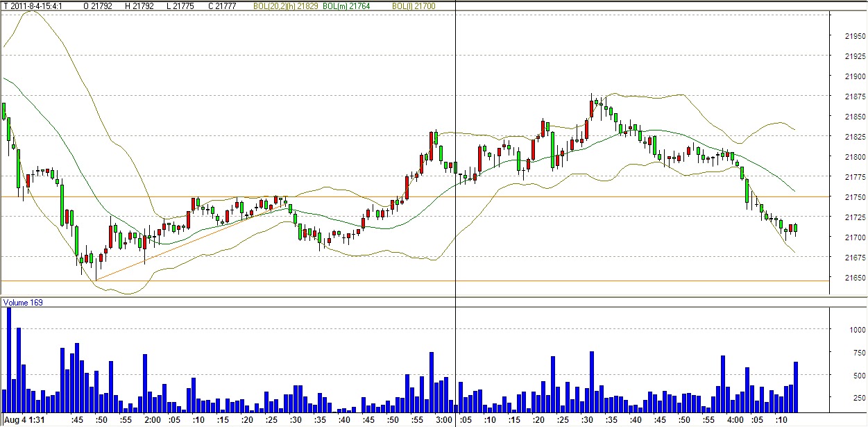Select the lowest horizontal orange support line
Screen dimensions: 868x427
pos(415,281)
